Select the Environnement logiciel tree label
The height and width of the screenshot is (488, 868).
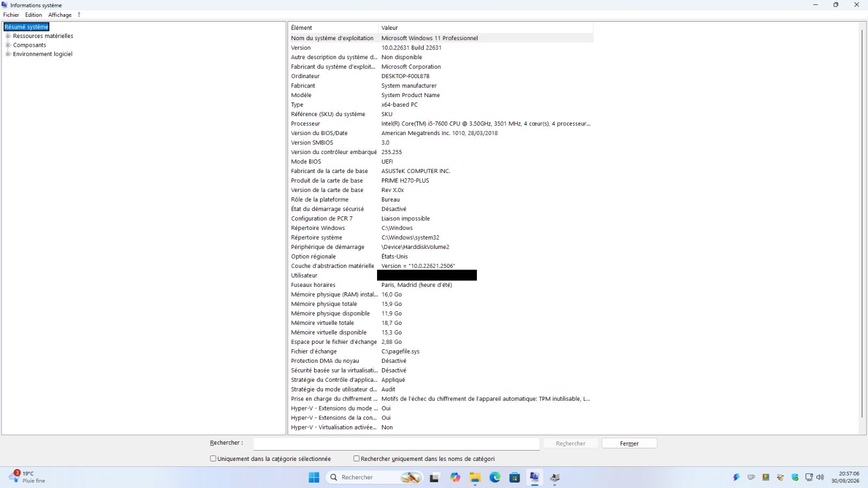[x=42, y=54]
